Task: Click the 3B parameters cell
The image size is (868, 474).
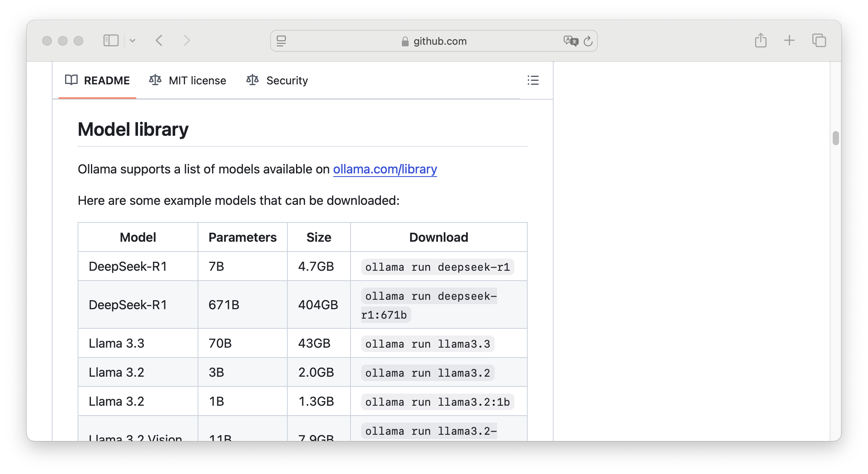Action: (x=243, y=372)
